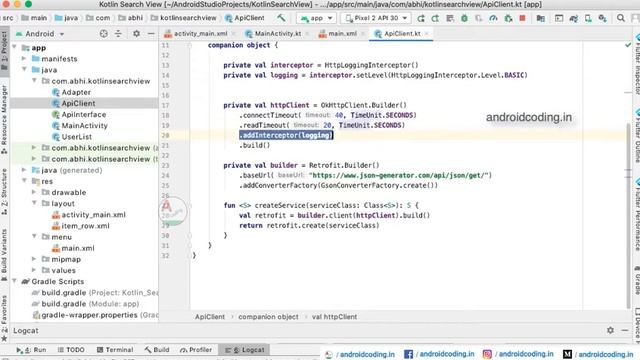Collapse the layout folder
Screen dimensions: 640x360
34,203
